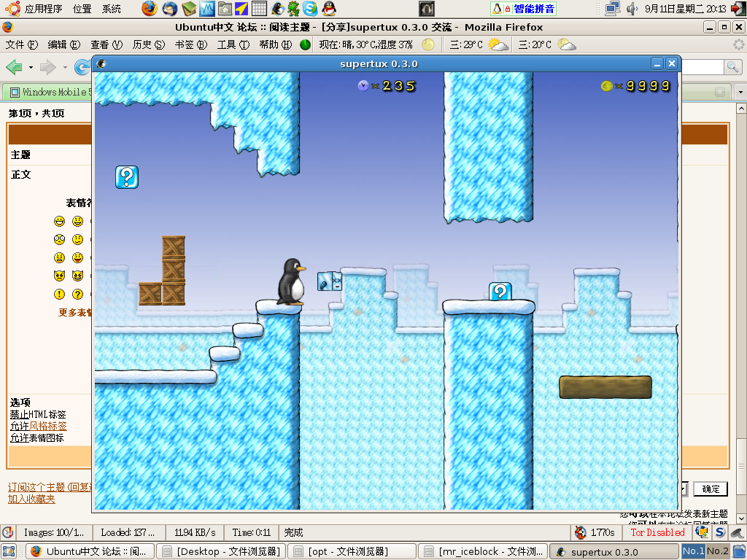747x560 pixels.
Task: Click the exclamation mark emoticon
Action: pos(59,295)
